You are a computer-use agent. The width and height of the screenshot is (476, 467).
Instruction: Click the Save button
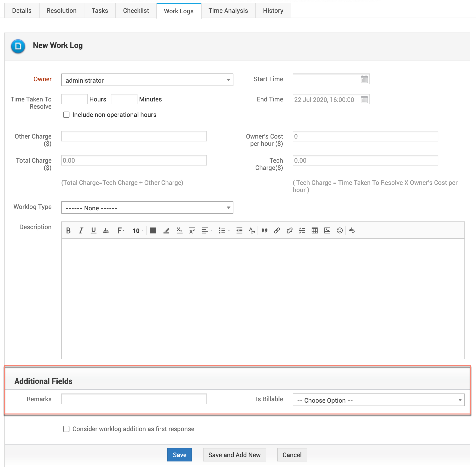pyautogui.click(x=179, y=455)
